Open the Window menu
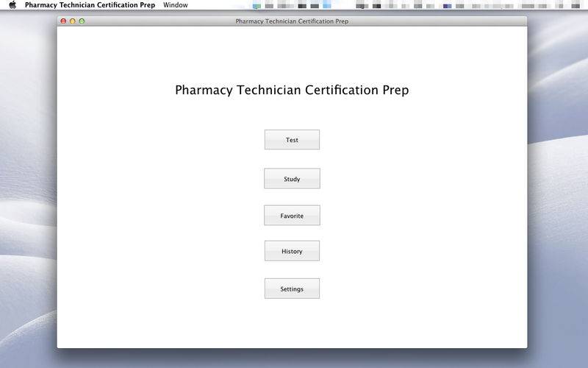The width and height of the screenshot is (588, 368). 176,5
